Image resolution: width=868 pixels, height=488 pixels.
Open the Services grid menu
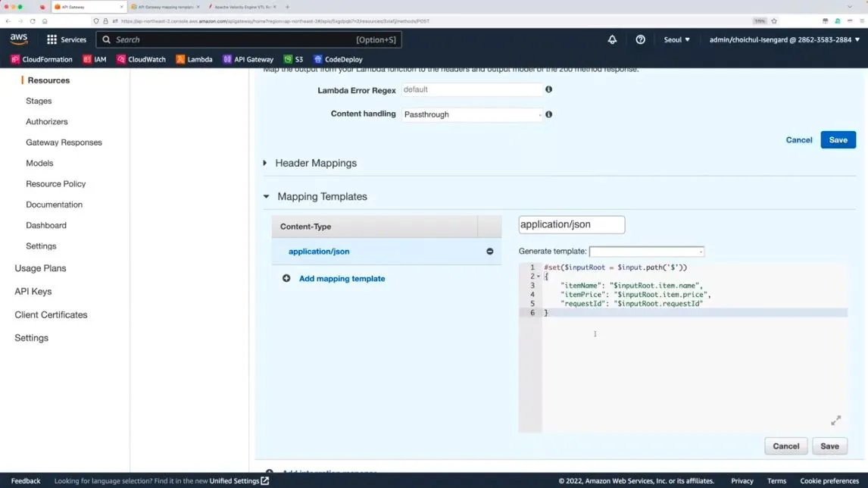tap(67, 40)
